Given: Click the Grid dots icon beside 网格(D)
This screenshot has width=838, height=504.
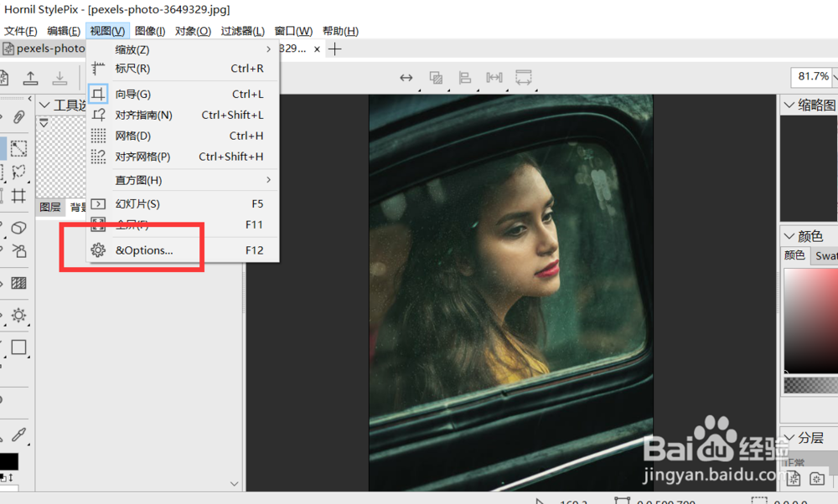Looking at the screenshot, I should [x=98, y=136].
